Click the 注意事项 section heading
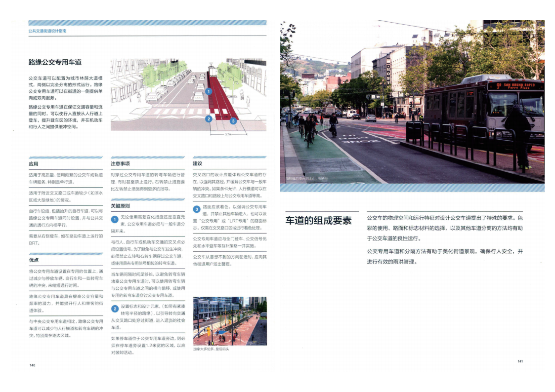The width and height of the screenshot is (555, 392). coord(120,164)
